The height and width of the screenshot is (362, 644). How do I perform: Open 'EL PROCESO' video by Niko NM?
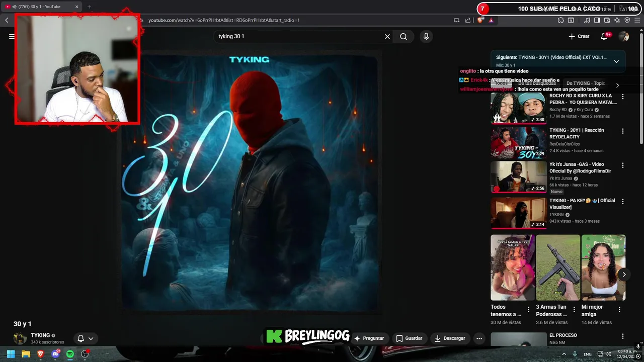[563, 335]
